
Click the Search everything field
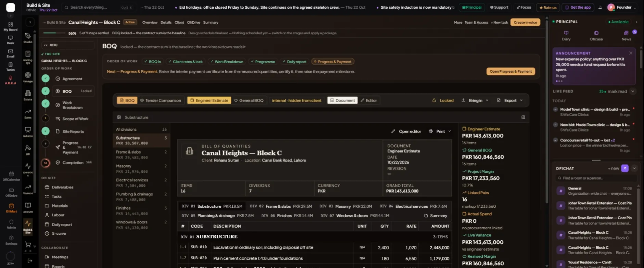click(99, 7)
